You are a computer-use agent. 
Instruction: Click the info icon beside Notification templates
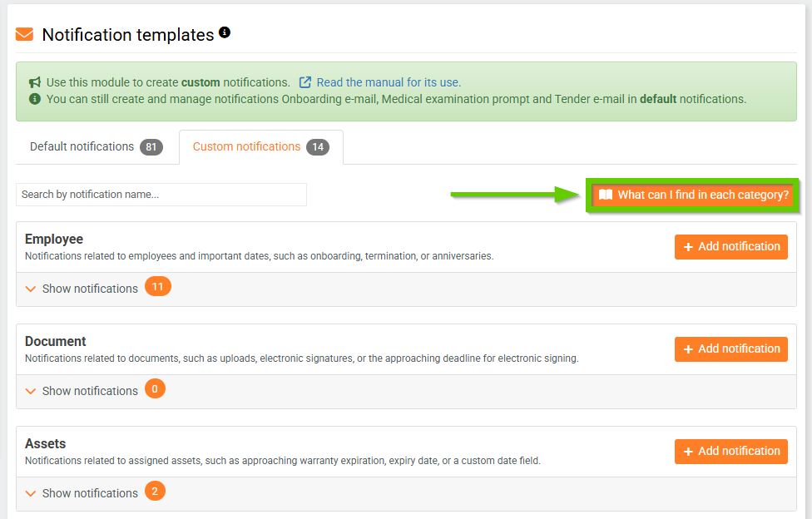[x=225, y=33]
